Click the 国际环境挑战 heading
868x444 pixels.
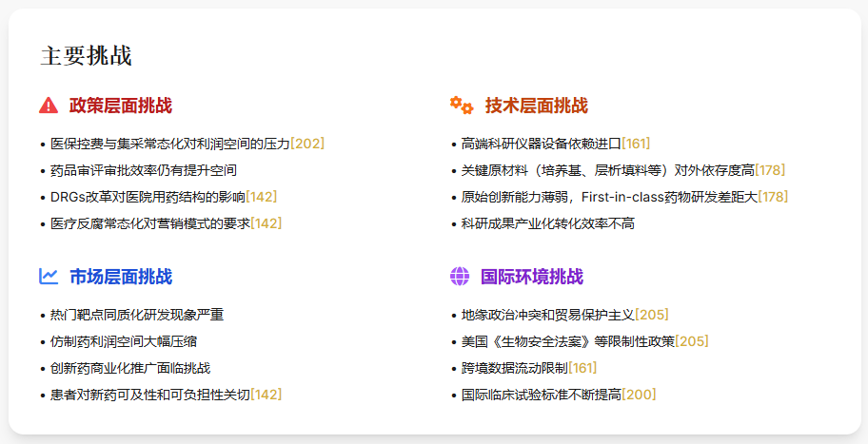coord(532,276)
